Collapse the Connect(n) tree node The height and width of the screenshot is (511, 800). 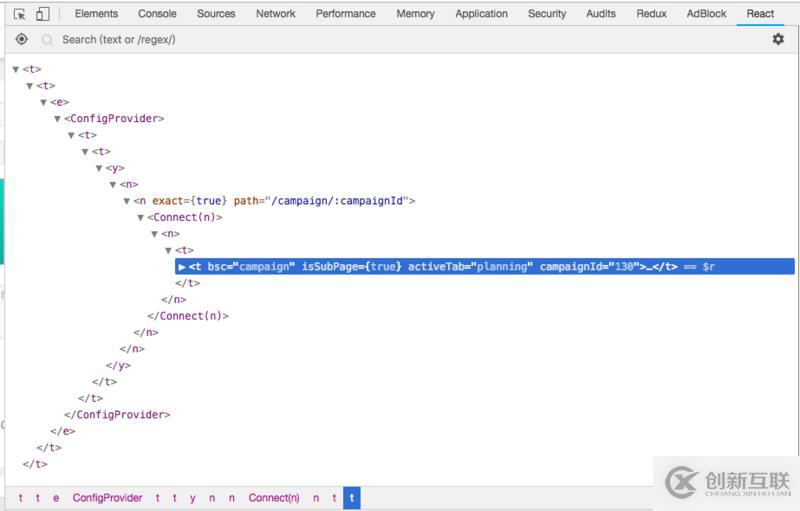tap(141, 217)
